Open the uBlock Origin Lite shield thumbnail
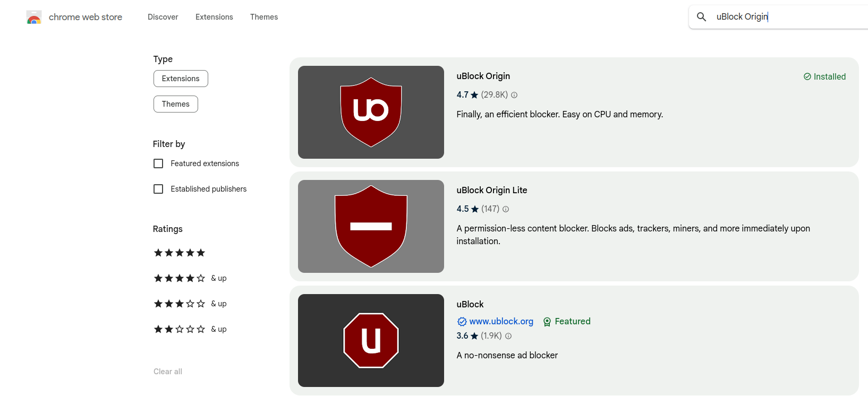The height and width of the screenshot is (396, 868). (x=371, y=227)
